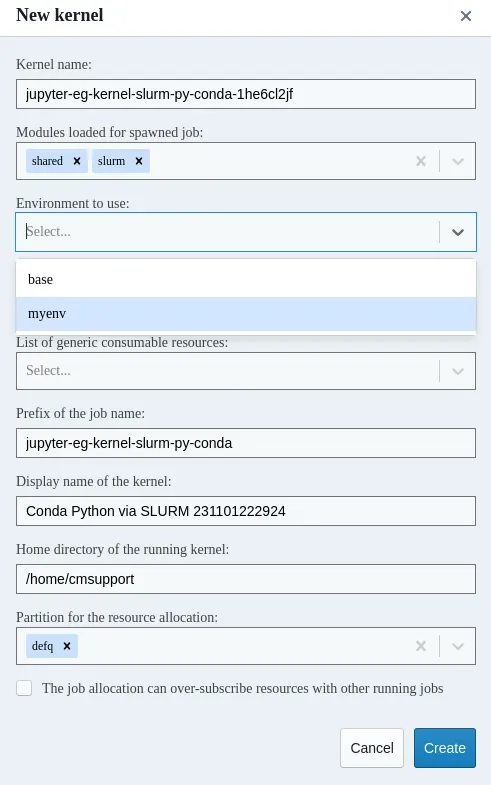This screenshot has width=491, height=785.
Task: Focus the Kernel name field
Action: (246, 94)
